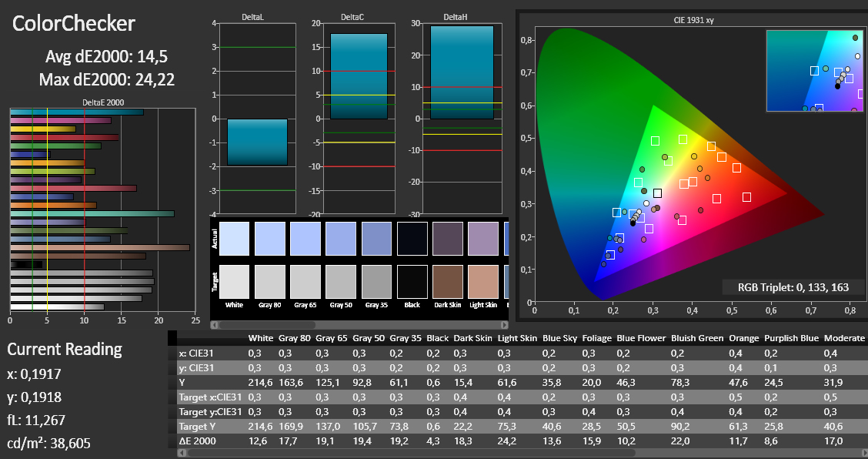The image size is (868, 459).
Task: Click the black bar in DeltaE 2000 chart
Action: [x=26, y=264]
